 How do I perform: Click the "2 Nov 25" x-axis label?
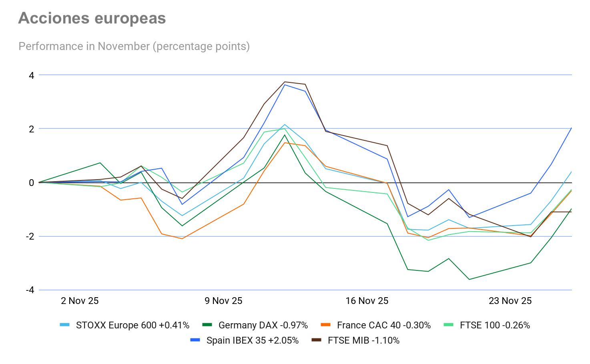click(x=80, y=301)
